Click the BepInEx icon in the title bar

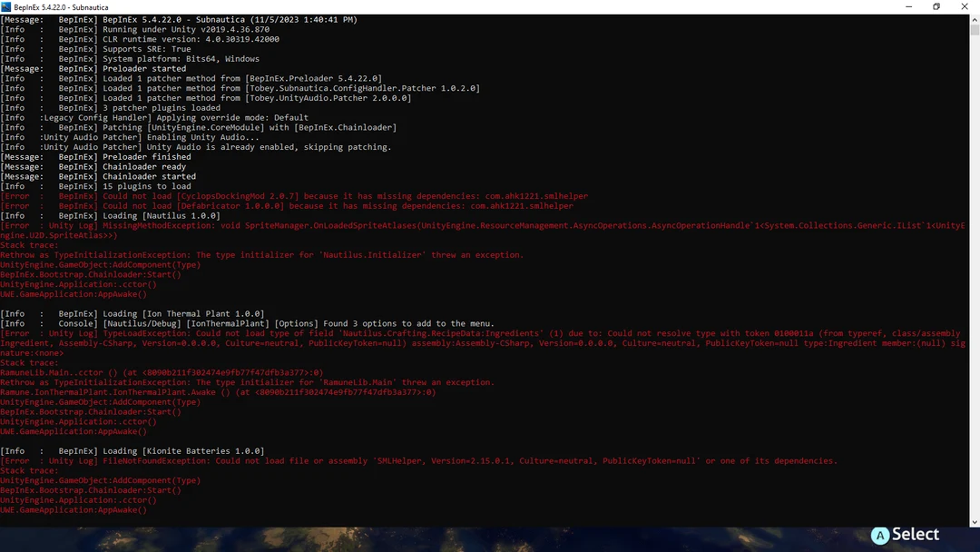8,6
